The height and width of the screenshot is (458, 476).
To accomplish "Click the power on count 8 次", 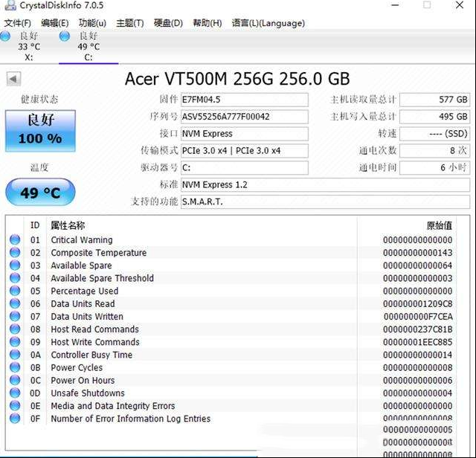I will [434, 150].
